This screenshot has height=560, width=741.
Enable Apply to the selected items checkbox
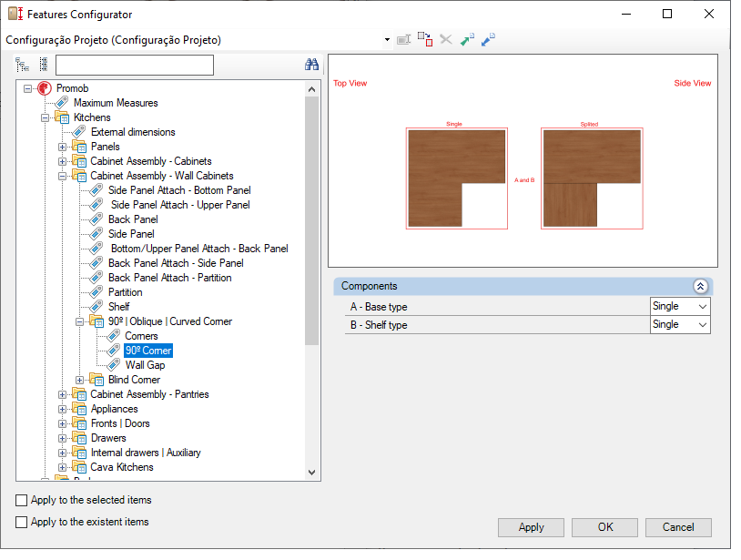[x=21, y=500]
